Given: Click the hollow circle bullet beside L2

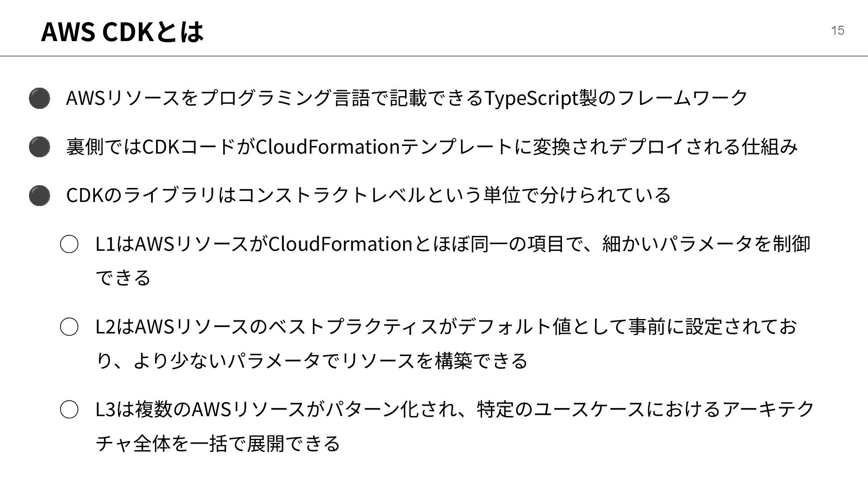Looking at the screenshot, I should pyautogui.click(x=69, y=327).
